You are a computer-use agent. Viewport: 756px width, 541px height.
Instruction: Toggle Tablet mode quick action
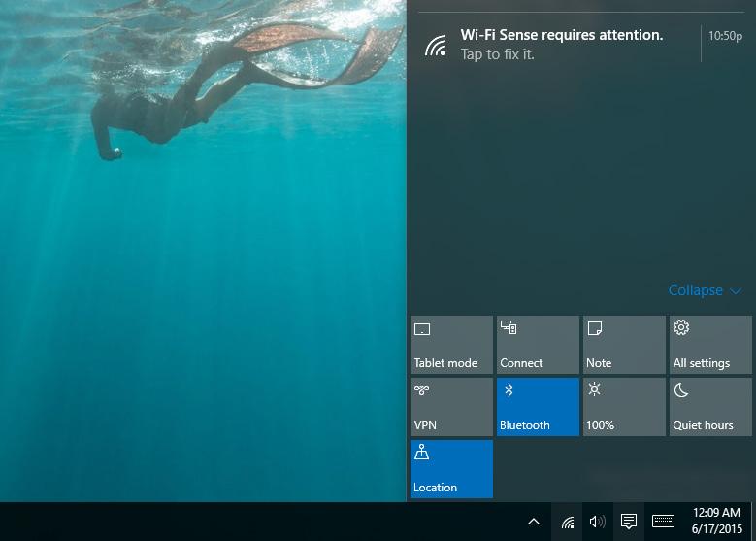pos(451,345)
